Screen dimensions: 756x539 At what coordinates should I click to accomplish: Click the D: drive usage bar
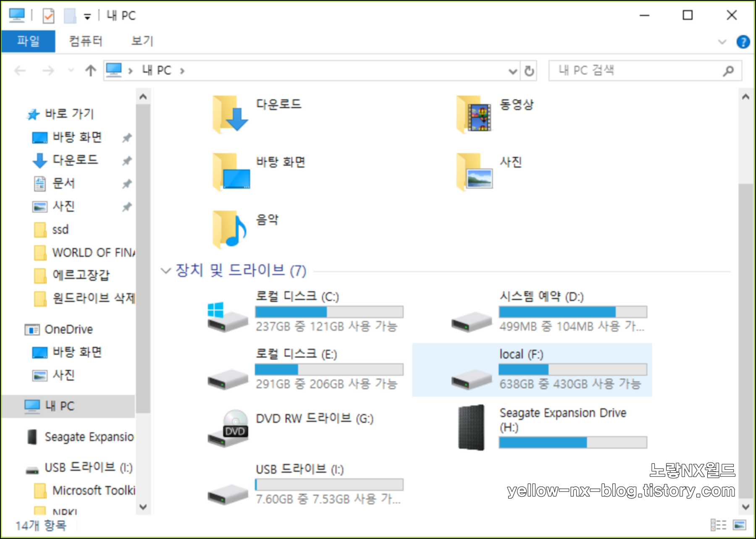click(573, 312)
